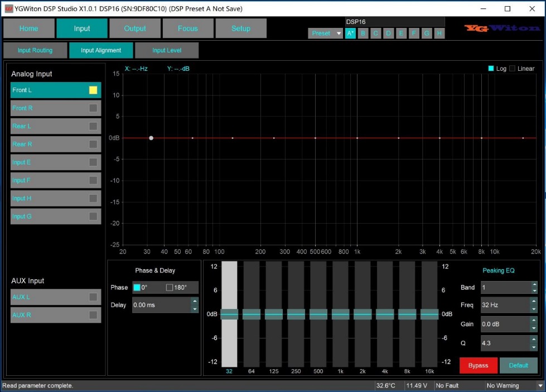Increase the Band number with up arrow
Screen dimensions: 546x392
(534, 284)
